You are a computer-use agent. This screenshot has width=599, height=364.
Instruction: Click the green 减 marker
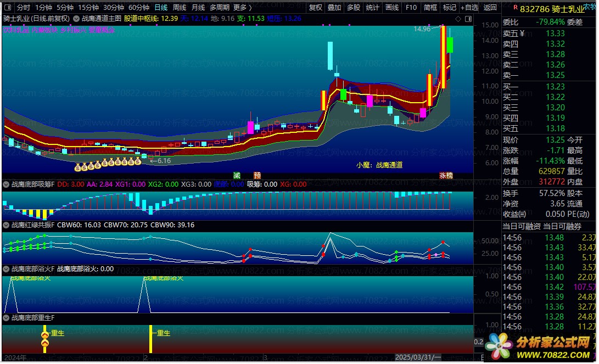pyautogui.click(x=237, y=175)
